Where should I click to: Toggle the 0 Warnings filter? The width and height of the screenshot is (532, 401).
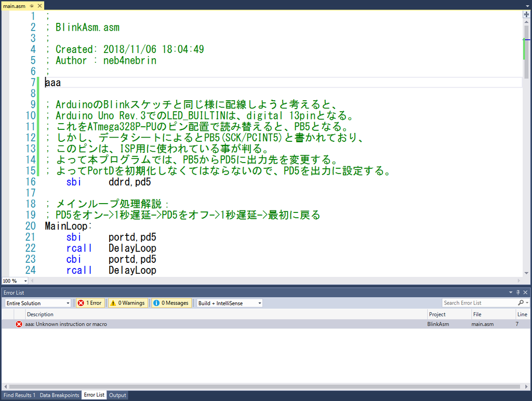(128, 303)
